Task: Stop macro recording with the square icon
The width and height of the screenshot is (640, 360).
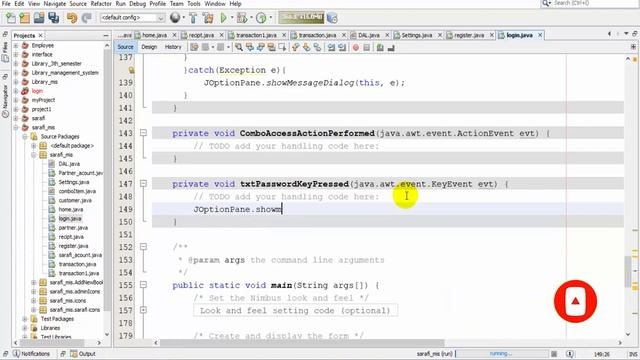Action: (367, 47)
